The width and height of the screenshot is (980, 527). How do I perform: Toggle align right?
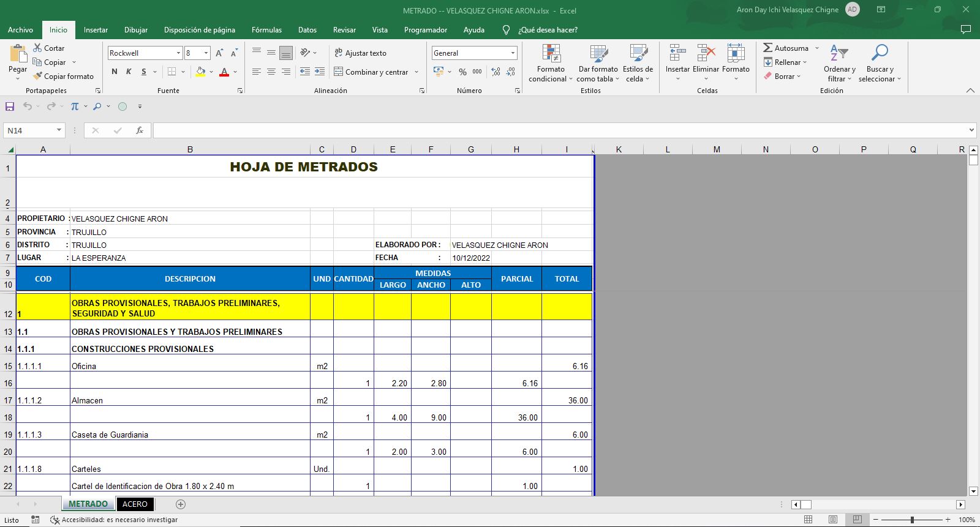pos(285,72)
